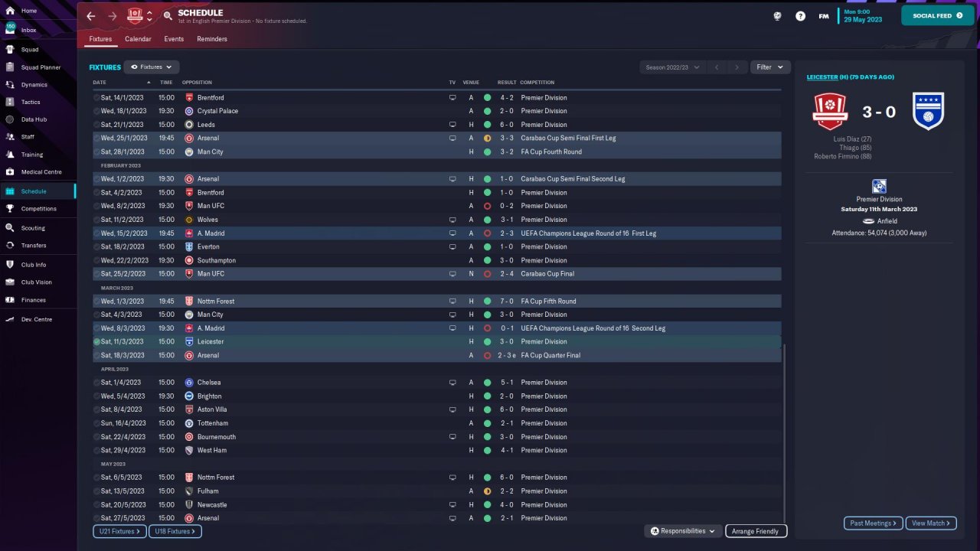Tick the circle for Sat, 14/1/2023 Brentford
The image size is (980, 551).
96,98
